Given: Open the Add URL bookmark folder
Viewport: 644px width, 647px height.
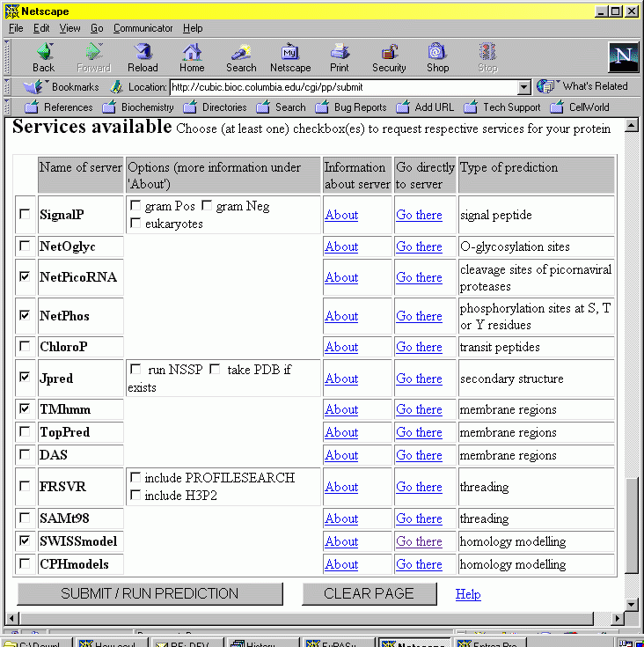Looking at the screenshot, I should [x=425, y=107].
